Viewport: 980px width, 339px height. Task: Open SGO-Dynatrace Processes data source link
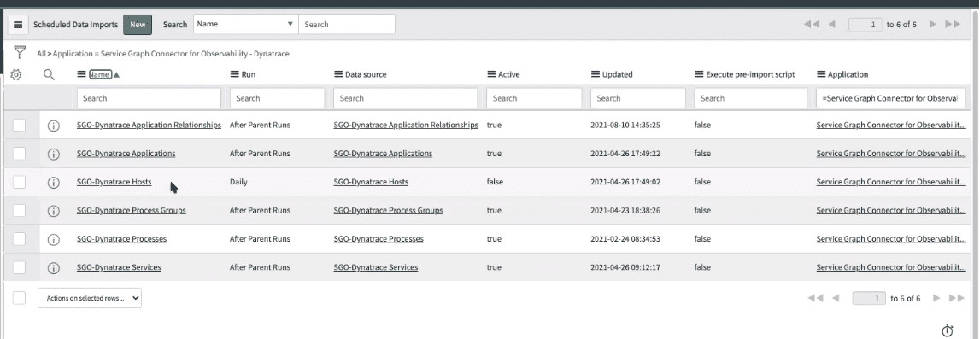(379, 238)
